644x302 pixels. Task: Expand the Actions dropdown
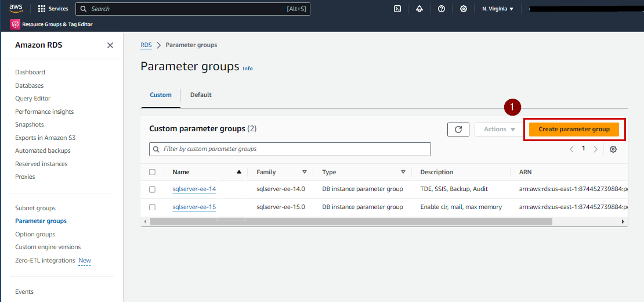point(500,130)
